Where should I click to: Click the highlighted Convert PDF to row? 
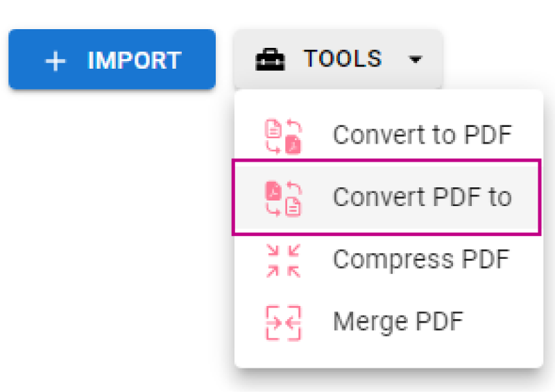(x=386, y=198)
